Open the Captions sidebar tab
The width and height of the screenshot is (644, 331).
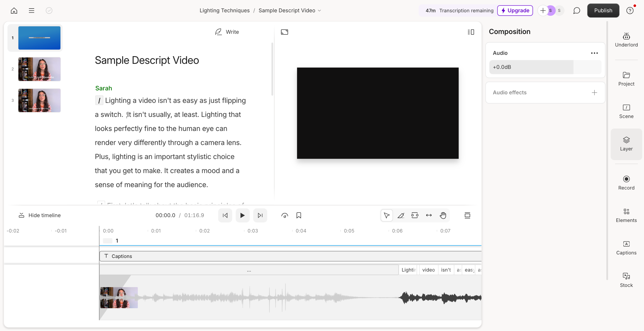[626, 248]
